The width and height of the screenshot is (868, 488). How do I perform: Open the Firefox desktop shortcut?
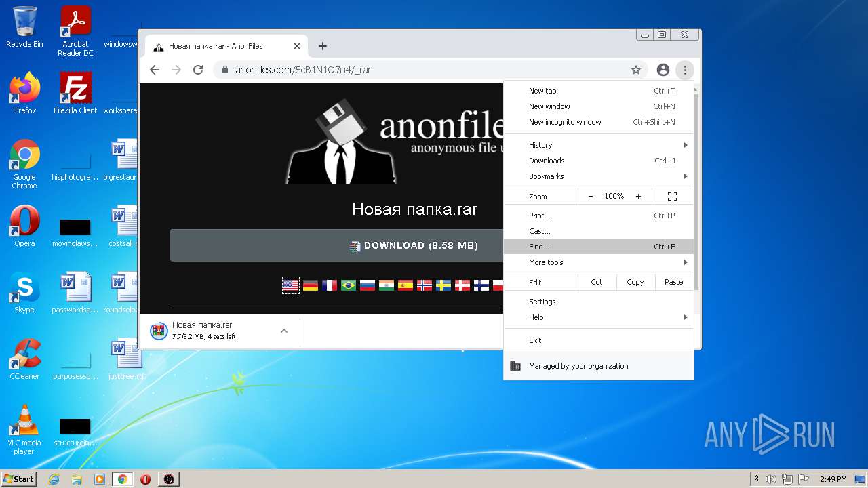point(24,94)
